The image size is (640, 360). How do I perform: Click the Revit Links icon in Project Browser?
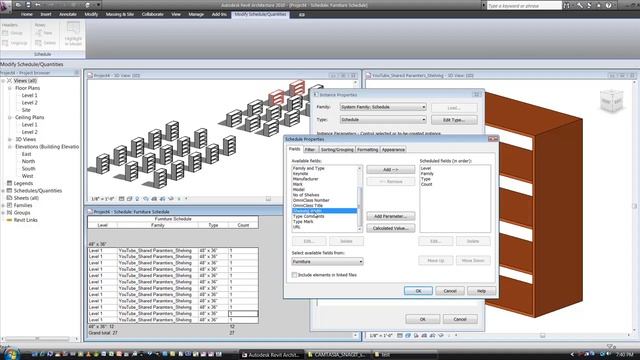[9, 220]
